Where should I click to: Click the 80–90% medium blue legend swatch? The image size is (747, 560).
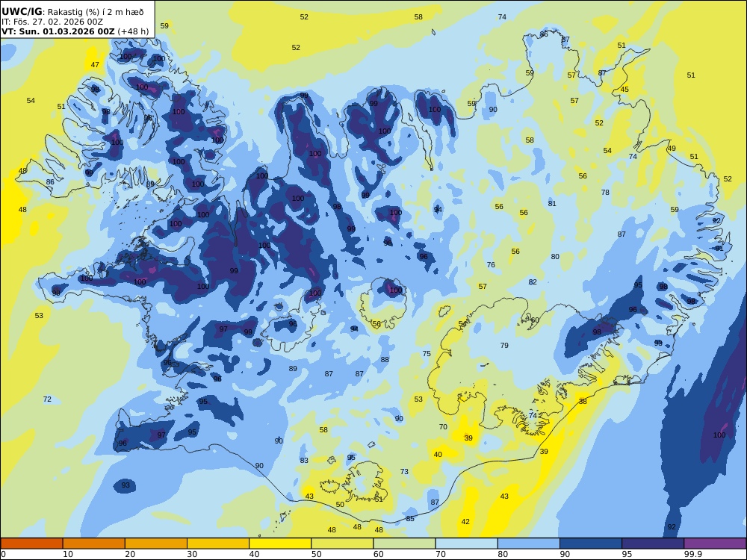tap(529, 544)
